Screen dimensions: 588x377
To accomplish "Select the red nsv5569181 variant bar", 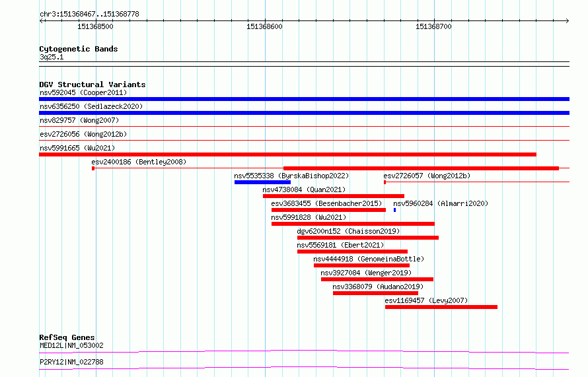I will pyautogui.click(x=353, y=252).
